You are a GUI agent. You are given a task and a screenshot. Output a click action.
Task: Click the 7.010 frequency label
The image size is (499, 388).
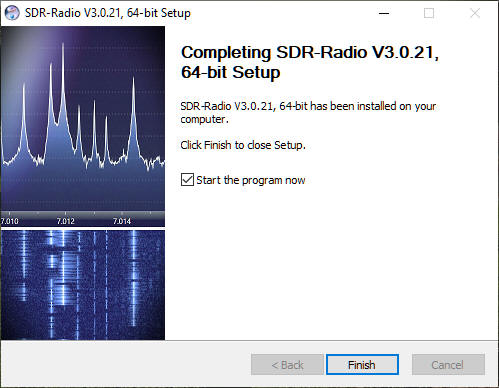pos(10,221)
